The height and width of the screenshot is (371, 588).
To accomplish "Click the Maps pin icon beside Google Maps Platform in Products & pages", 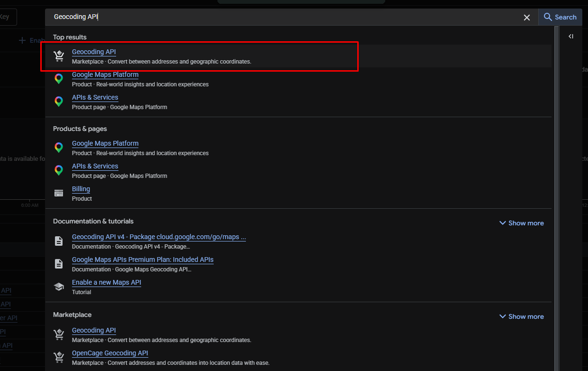I will pos(59,148).
